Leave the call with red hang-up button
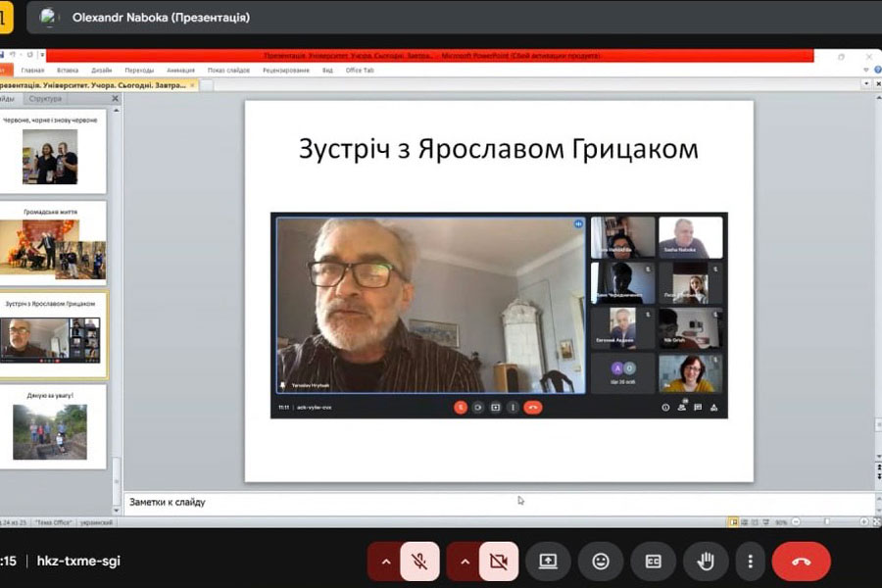 pos(801,561)
